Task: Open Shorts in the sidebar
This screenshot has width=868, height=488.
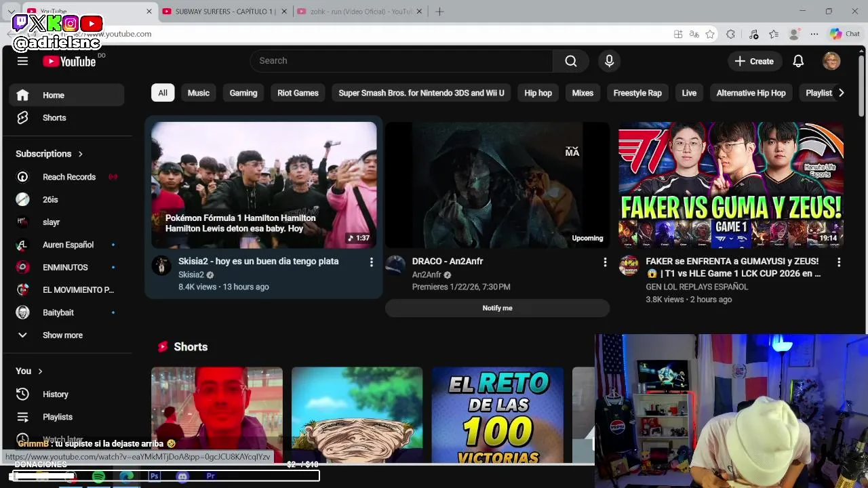Action: click(66, 117)
